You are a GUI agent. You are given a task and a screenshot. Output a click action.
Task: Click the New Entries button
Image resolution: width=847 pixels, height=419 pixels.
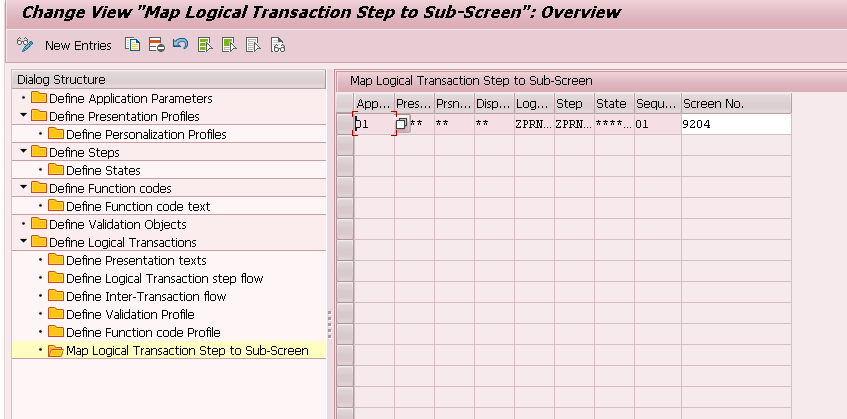[x=78, y=46]
